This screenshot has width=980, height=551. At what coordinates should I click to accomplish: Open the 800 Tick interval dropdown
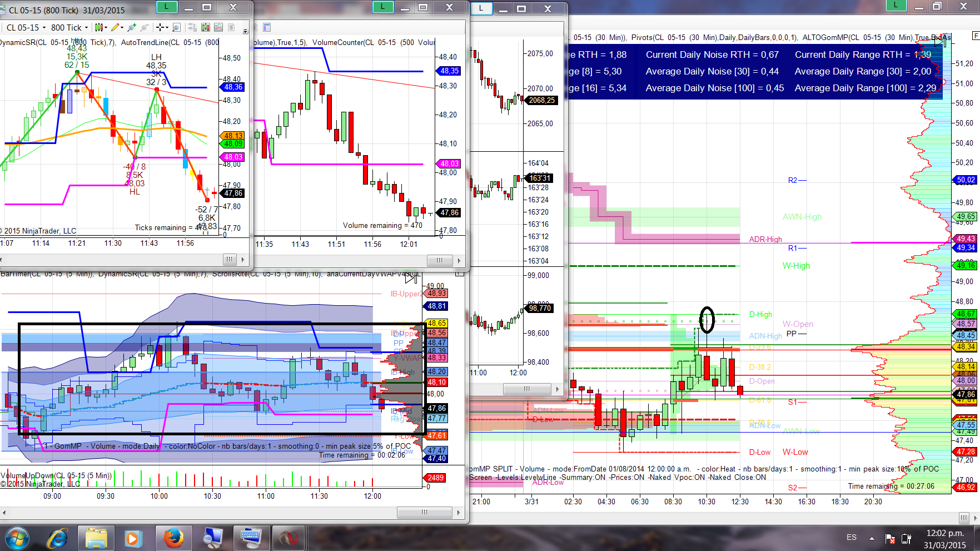point(69,27)
